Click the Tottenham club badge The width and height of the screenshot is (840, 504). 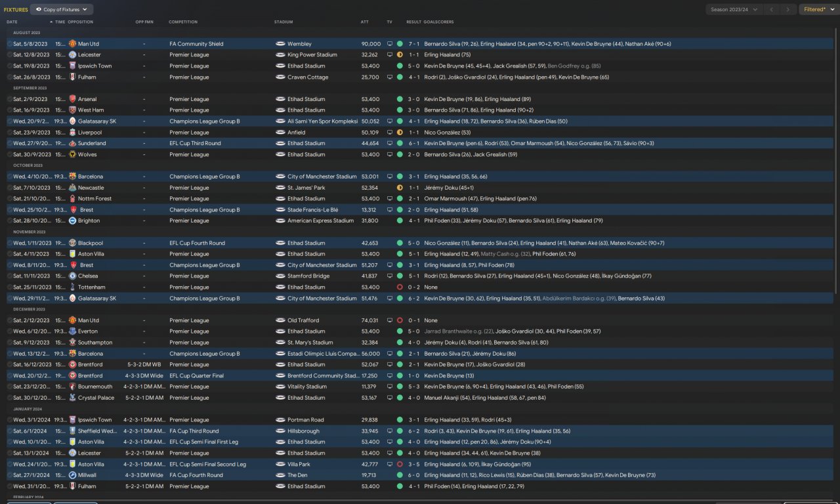[72, 287]
